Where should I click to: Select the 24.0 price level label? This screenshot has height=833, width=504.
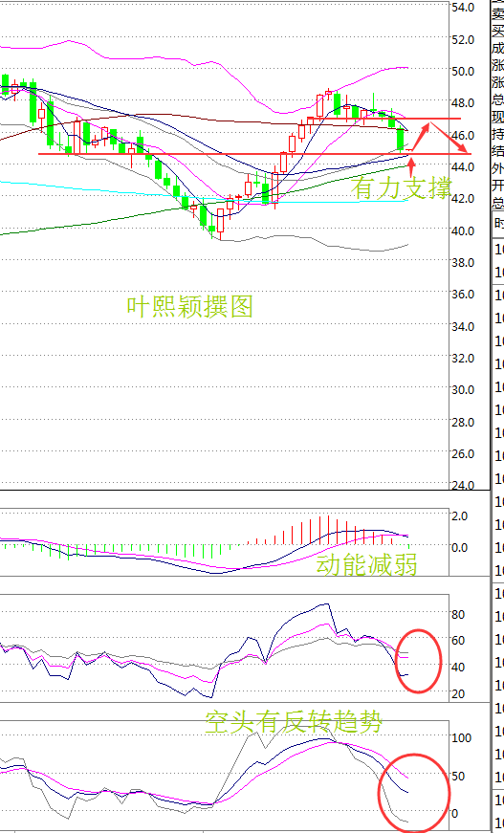(x=463, y=485)
